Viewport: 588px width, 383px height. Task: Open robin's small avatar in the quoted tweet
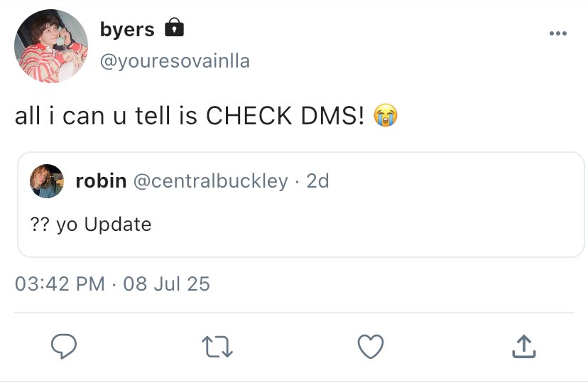[47, 181]
